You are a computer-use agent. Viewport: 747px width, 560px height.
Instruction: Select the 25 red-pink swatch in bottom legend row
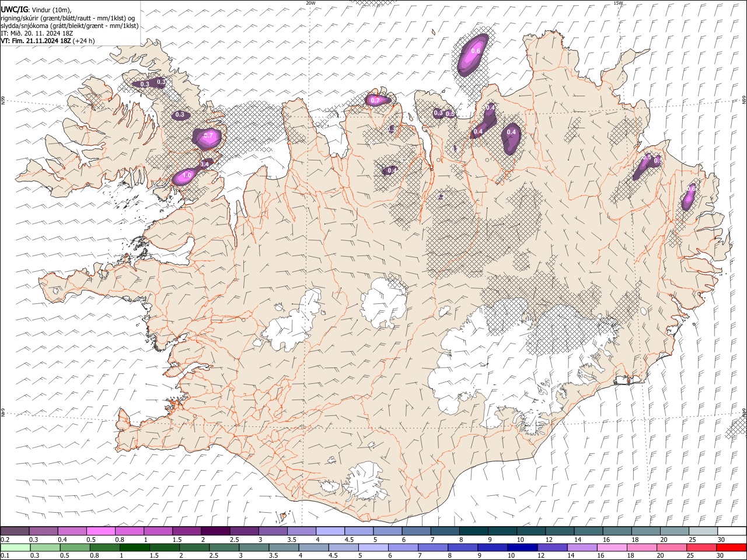click(x=701, y=547)
